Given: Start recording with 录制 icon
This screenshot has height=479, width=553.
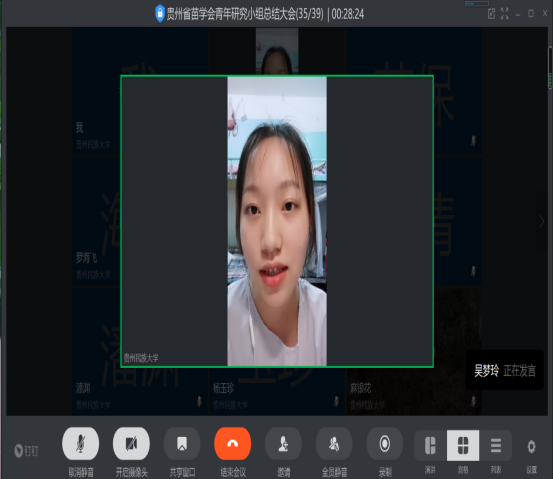Looking at the screenshot, I should tap(385, 443).
